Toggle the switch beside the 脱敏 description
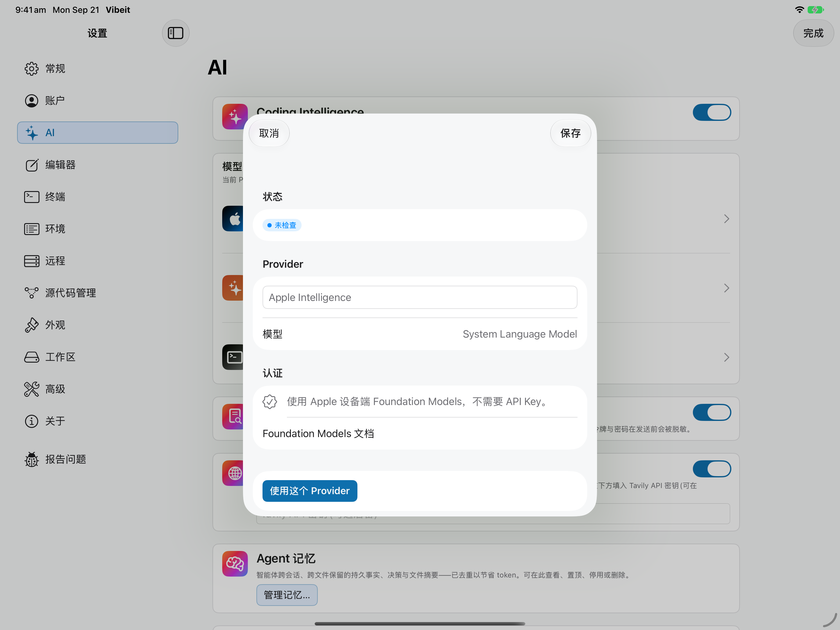The image size is (840, 630). [x=711, y=412]
